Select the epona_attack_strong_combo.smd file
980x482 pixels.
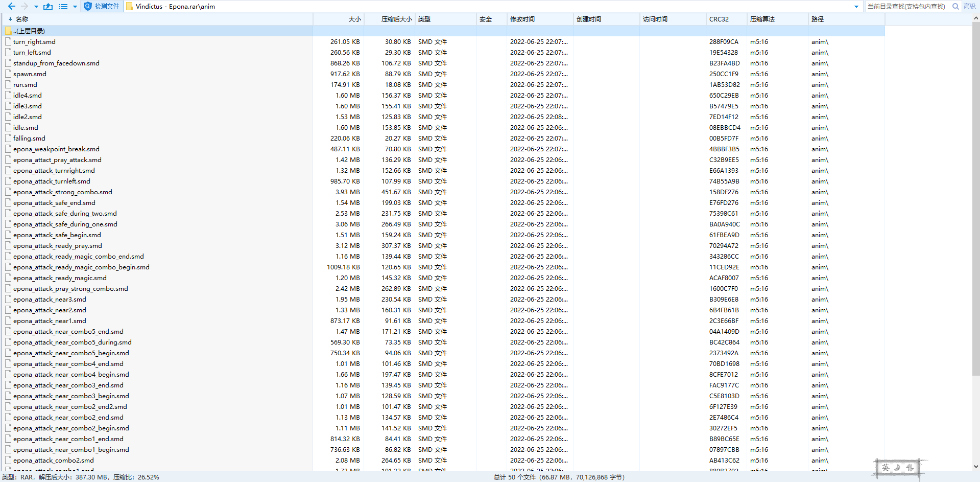(62, 192)
